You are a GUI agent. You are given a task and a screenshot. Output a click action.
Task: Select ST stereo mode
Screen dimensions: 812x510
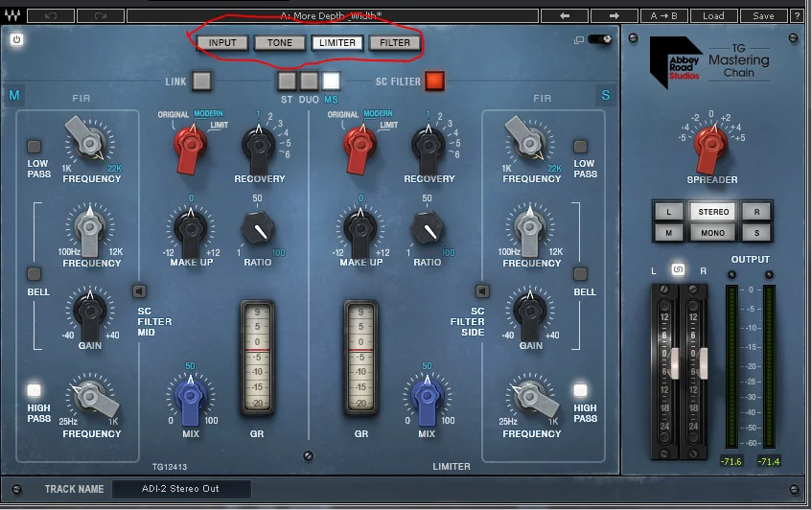click(287, 81)
